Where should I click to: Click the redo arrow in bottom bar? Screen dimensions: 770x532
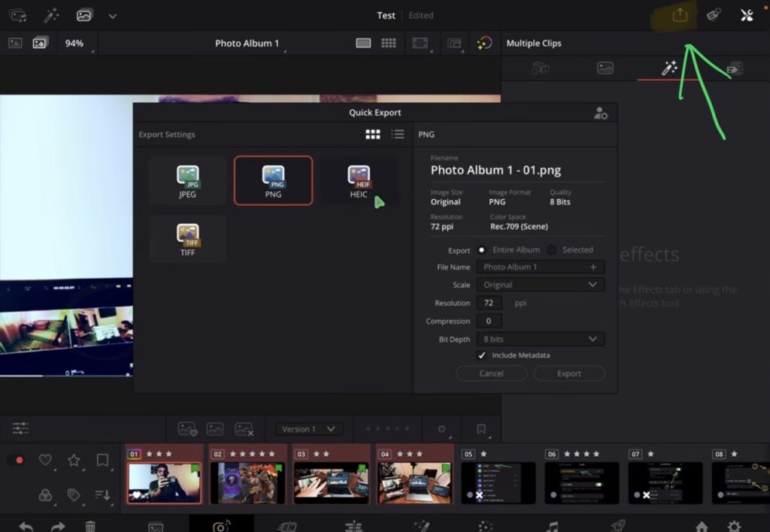click(x=58, y=527)
